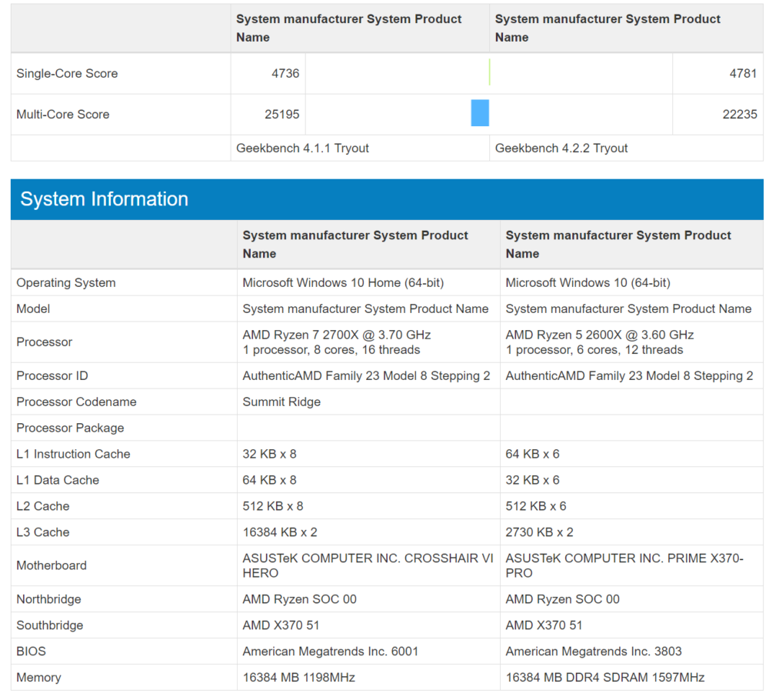
Task: Open the Geekbench 4.2.2 Tryout text
Action: [561, 148]
